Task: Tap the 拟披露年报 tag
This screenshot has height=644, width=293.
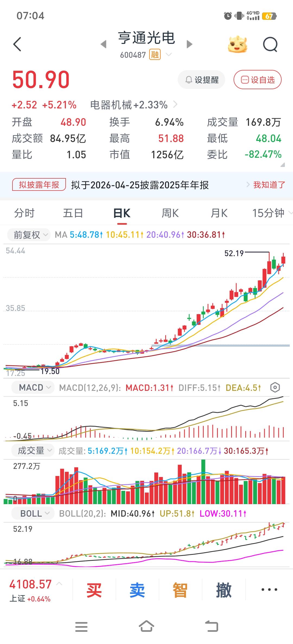Action: point(39,185)
